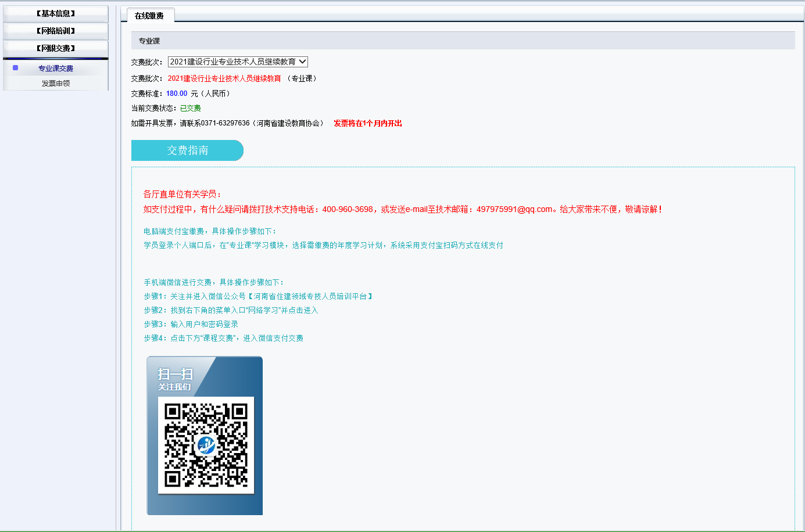Expand the 【基本信息】 sidebar section
The image size is (805, 532).
coord(56,14)
